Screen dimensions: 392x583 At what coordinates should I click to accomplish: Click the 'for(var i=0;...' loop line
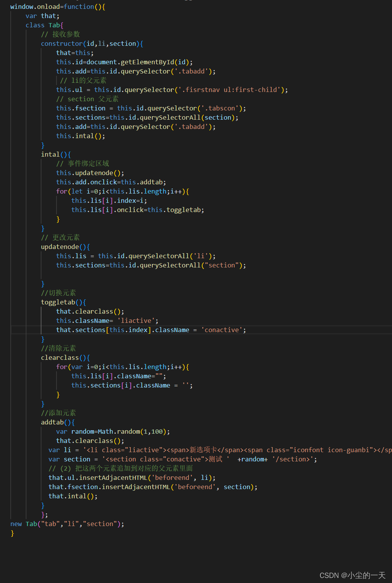tap(122, 367)
